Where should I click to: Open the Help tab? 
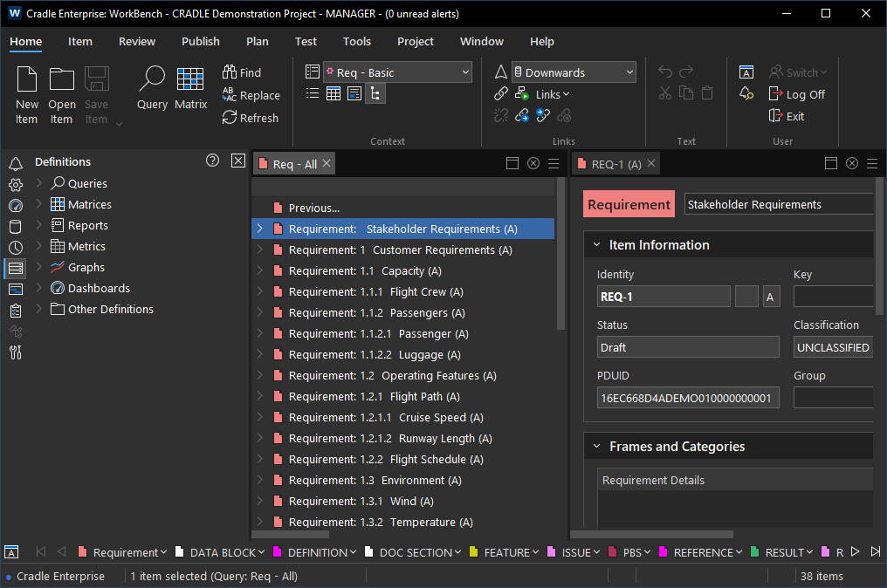coord(542,41)
